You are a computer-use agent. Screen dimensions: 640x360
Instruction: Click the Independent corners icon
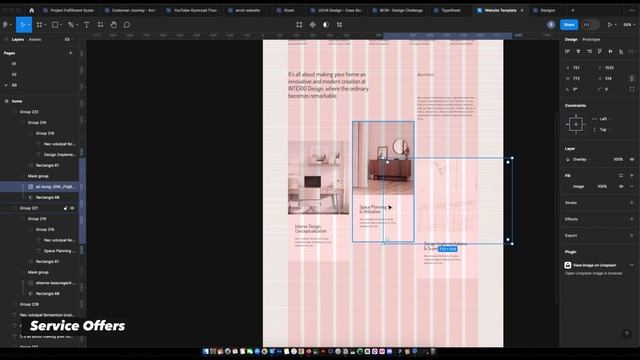(x=632, y=89)
